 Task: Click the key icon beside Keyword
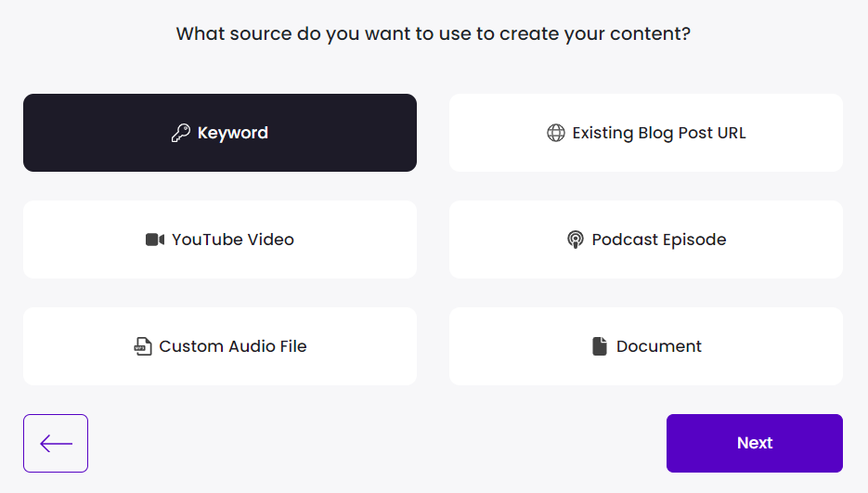[181, 133]
